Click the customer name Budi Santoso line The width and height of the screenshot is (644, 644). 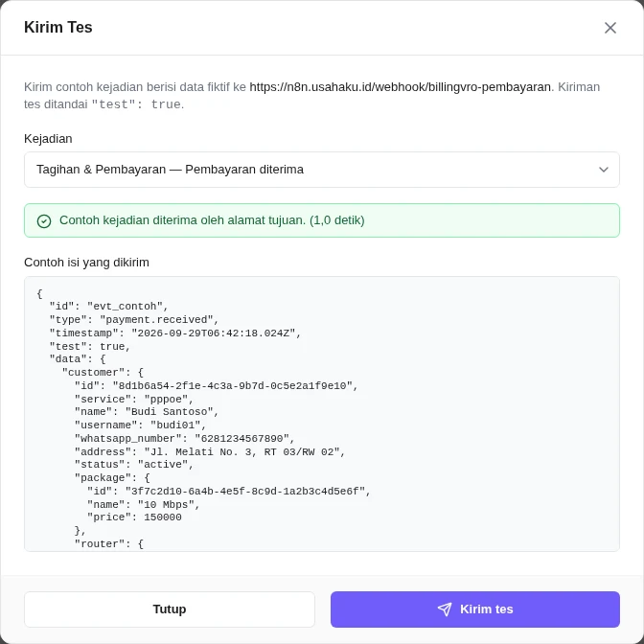click(147, 411)
